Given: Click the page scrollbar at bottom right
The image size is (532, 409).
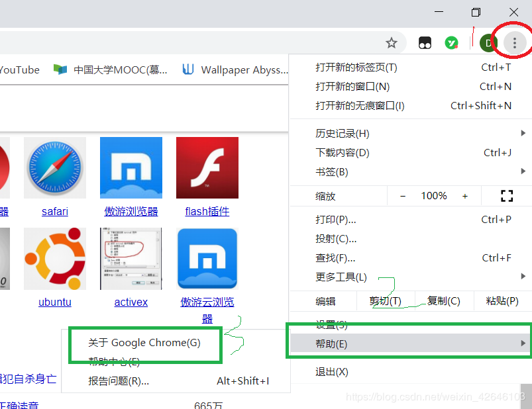Looking at the screenshot, I should (526, 396).
